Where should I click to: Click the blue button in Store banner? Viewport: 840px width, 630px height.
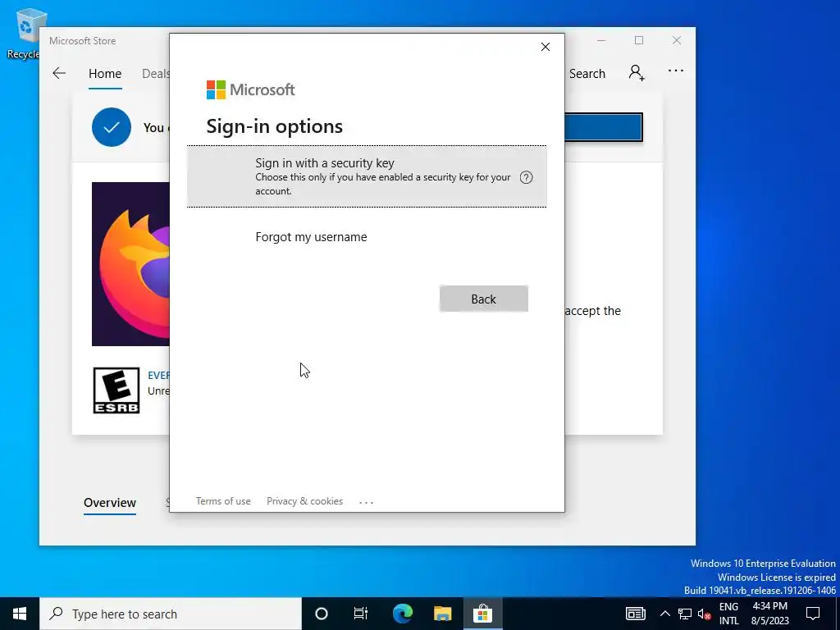click(603, 127)
